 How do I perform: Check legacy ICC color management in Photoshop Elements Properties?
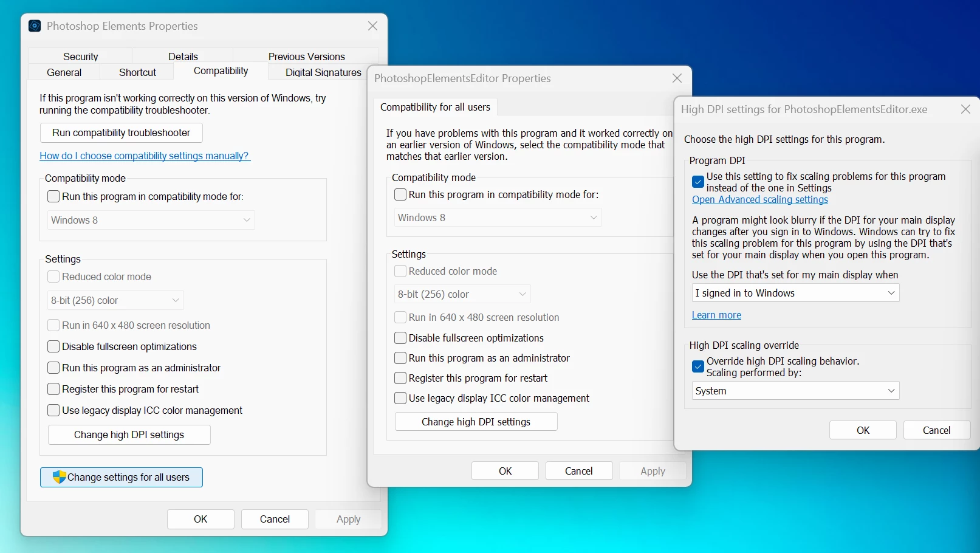(53, 410)
